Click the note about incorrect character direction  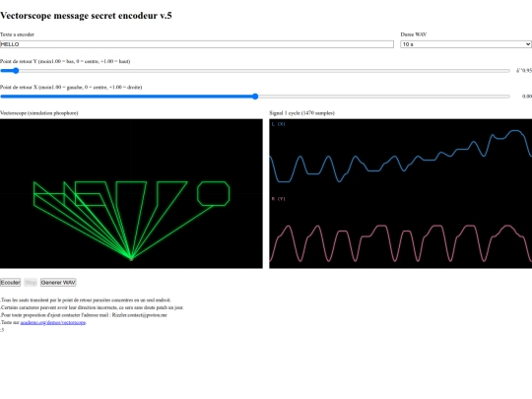click(92, 307)
